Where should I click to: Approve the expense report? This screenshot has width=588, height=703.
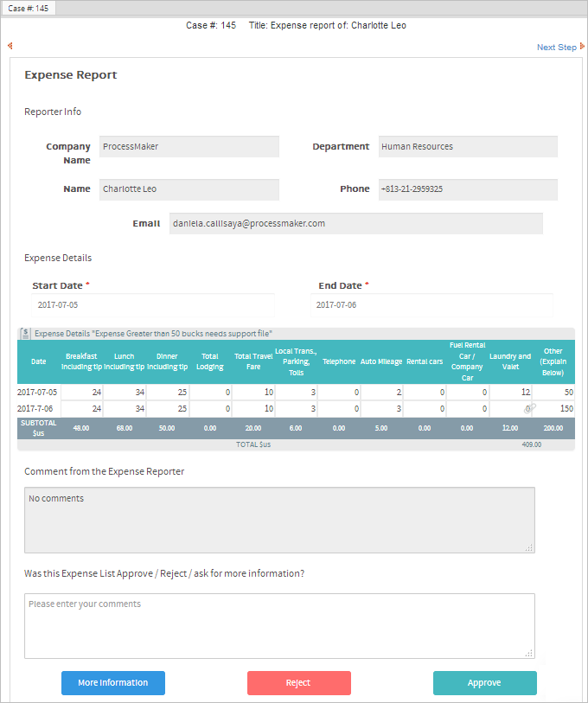484,683
